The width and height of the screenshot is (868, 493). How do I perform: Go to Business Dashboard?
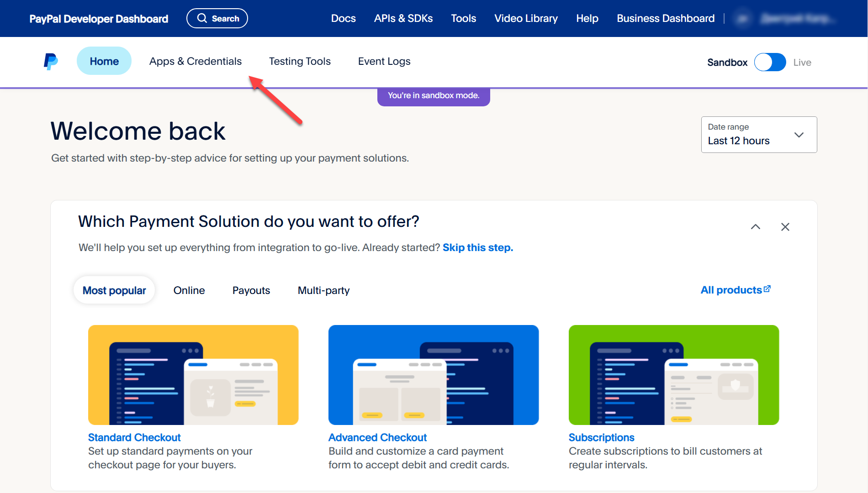pyautogui.click(x=666, y=18)
